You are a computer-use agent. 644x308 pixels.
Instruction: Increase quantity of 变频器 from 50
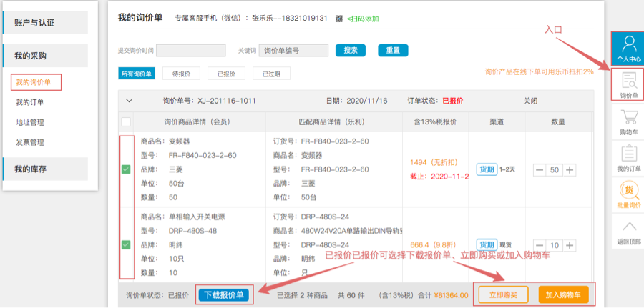click(570, 170)
